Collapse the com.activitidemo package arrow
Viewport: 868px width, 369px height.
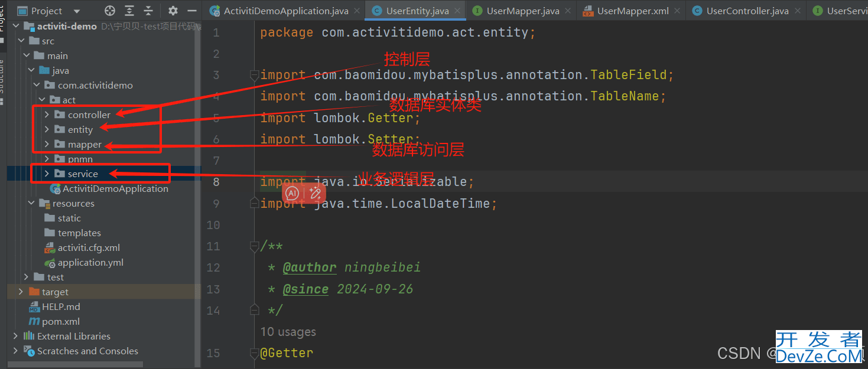[x=37, y=85]
